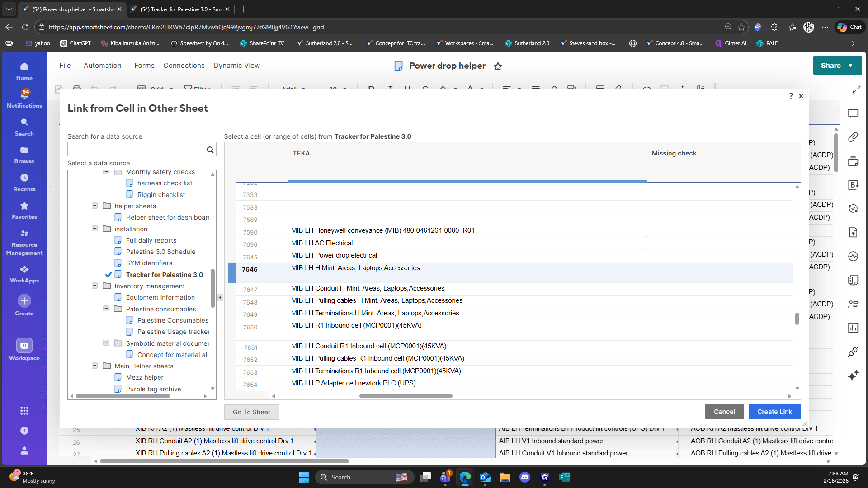Collapse the Main Helper sheets folder

click(95, 366)
